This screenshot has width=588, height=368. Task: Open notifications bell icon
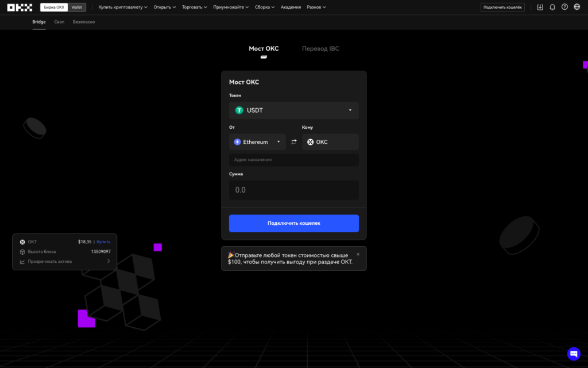coord(552,7)
